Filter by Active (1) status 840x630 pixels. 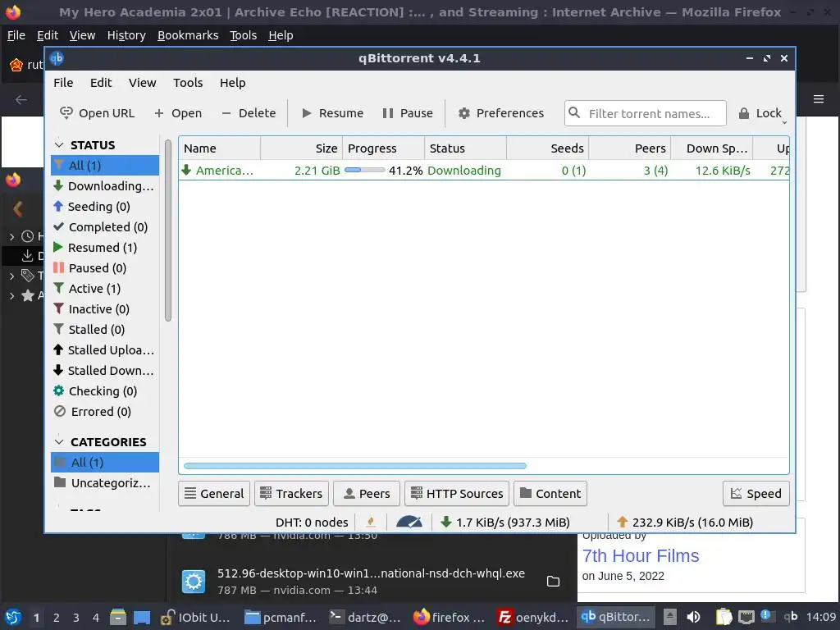(x=105, y=289)
